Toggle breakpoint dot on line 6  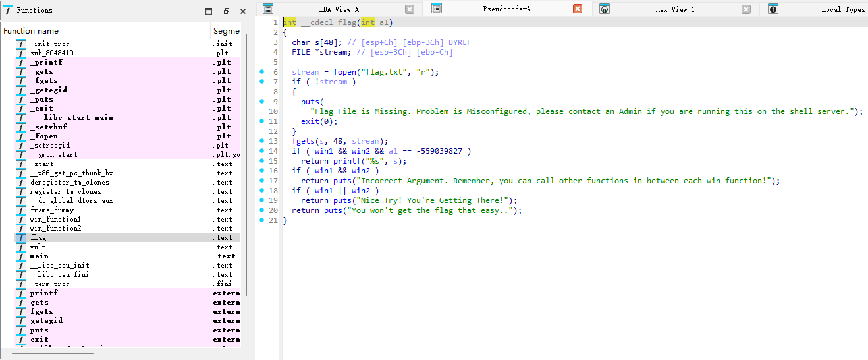pos(261,72)
